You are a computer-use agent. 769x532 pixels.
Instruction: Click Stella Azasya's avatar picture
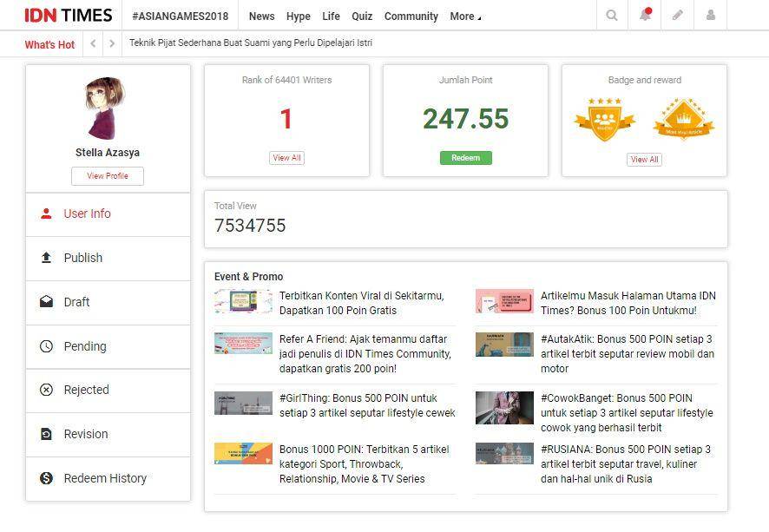pyautogui.click(x=106, y=108)
